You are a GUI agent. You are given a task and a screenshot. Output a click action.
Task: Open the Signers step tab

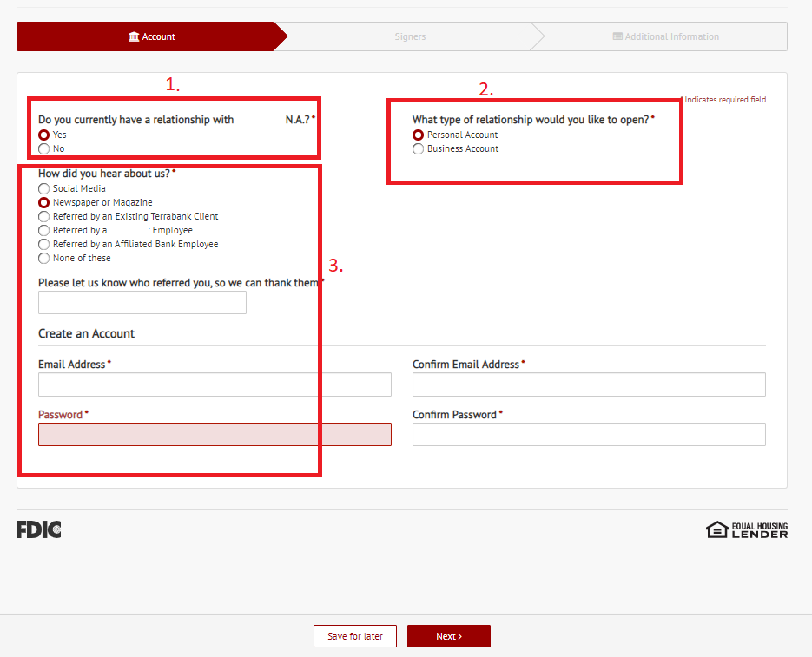(410, 36)
